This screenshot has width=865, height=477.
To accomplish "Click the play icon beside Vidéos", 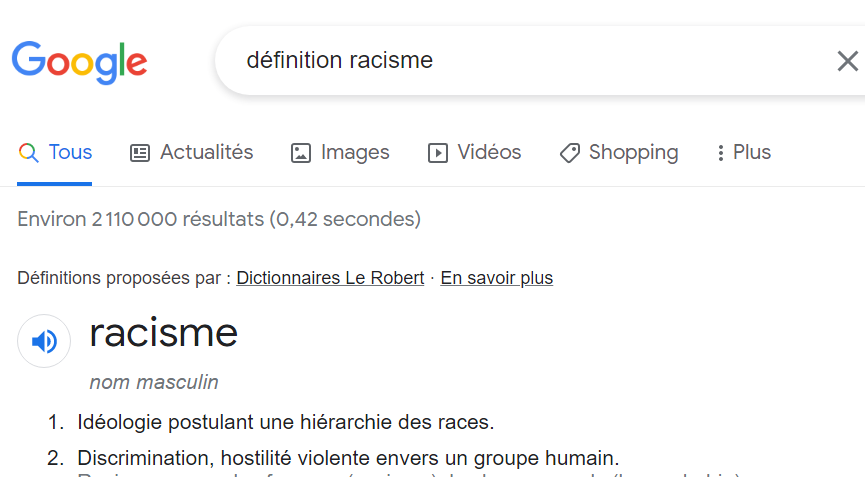I will pos(437,153).
